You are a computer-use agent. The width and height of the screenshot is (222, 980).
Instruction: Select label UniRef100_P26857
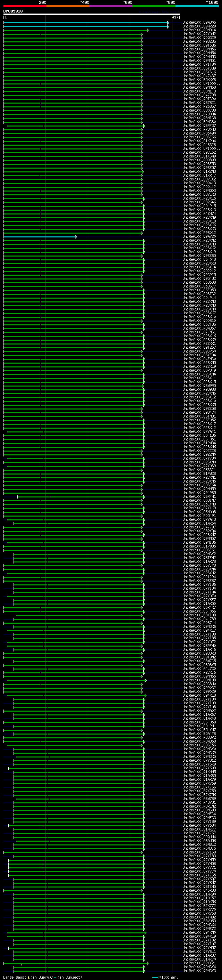(199, 106)
